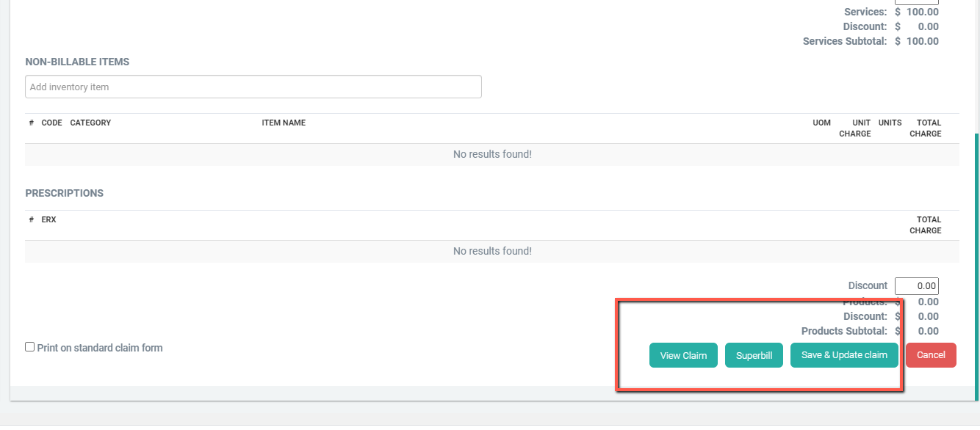The width and height of the screenshot is (980, 430).
Task: Click the UNIT CHARGE column header
Action: [x=855, y=128]
